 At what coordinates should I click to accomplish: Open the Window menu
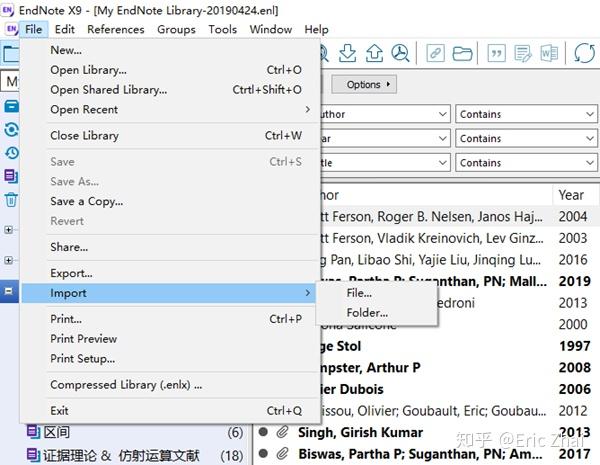pyautogui.click(x=271, y=29)
